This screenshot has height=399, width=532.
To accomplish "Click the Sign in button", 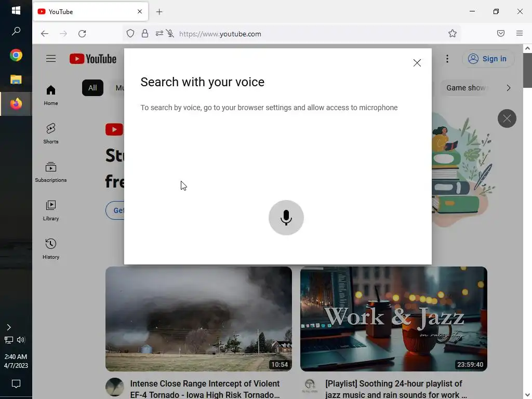I will tap(487, 59).
